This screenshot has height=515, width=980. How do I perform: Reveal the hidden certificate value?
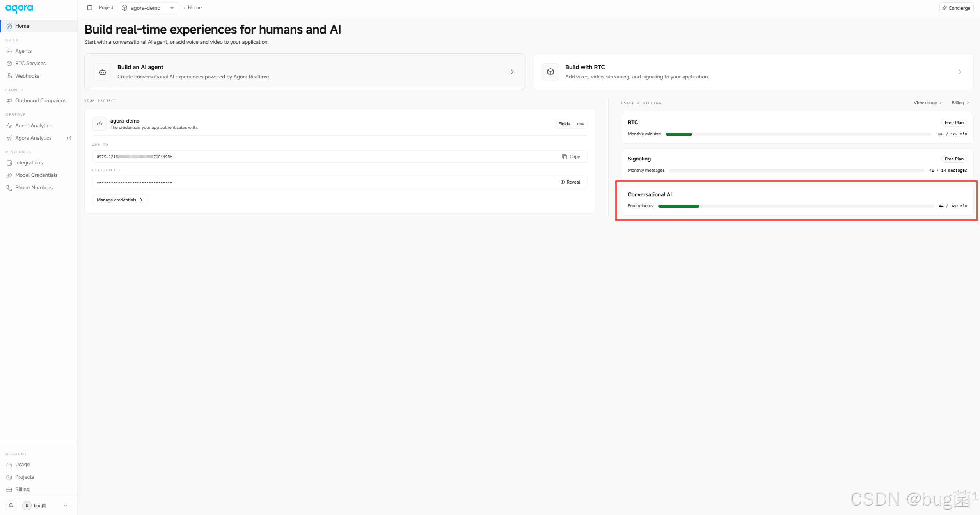(x=570, y=182)
